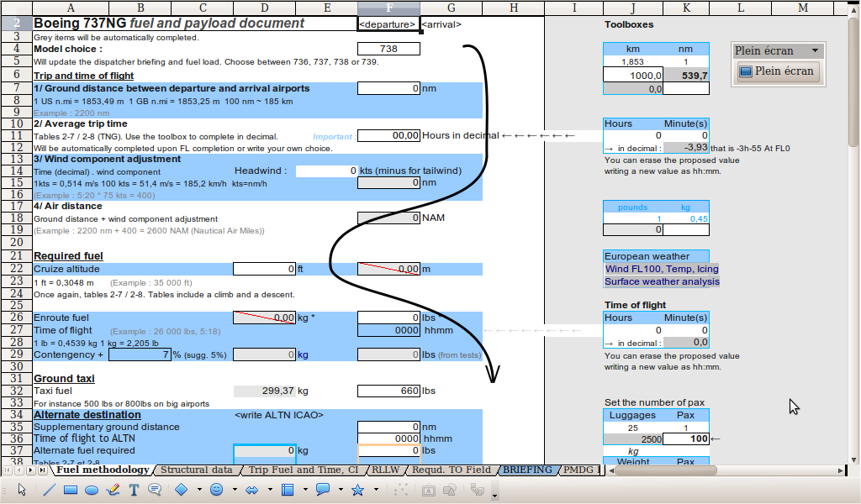Switch to the BRIEFING sheet tab
861x504 pixels.
[528, 470]
